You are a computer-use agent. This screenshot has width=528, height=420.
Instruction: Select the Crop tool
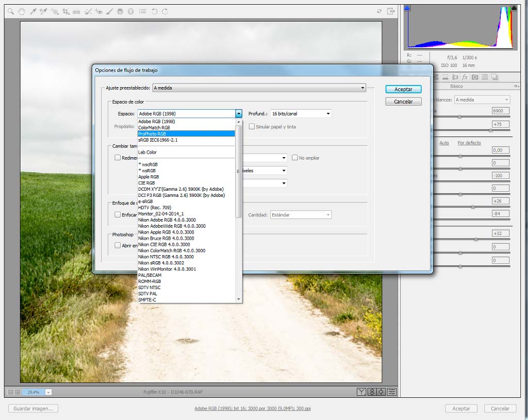coord(65,12)
